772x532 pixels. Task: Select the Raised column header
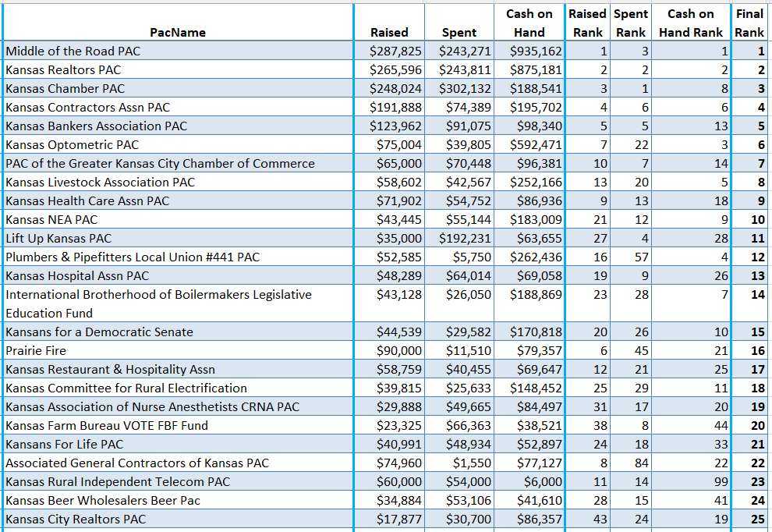coord(389,23)
